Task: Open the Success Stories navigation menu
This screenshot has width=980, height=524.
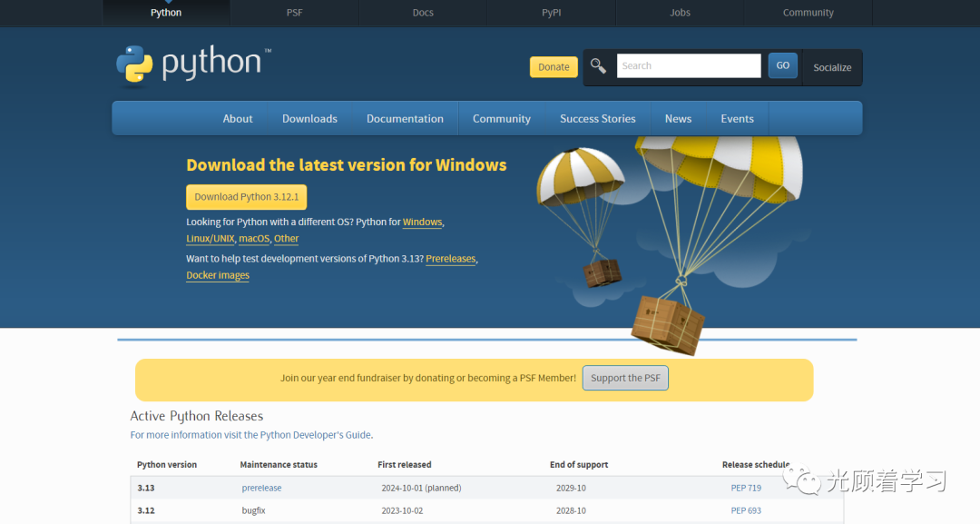Action: pos(597,119)
